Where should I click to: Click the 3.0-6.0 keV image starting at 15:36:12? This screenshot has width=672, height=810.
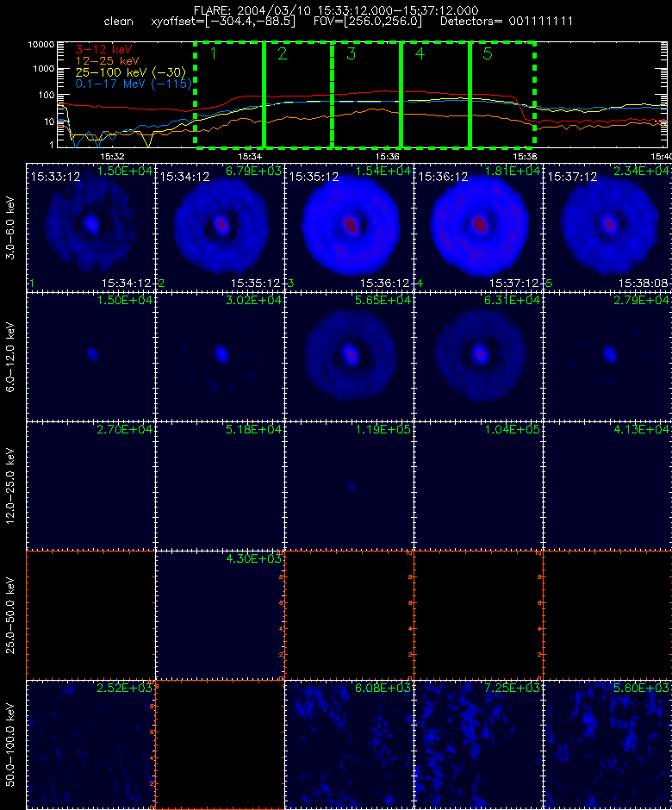[x=478, y=227]
